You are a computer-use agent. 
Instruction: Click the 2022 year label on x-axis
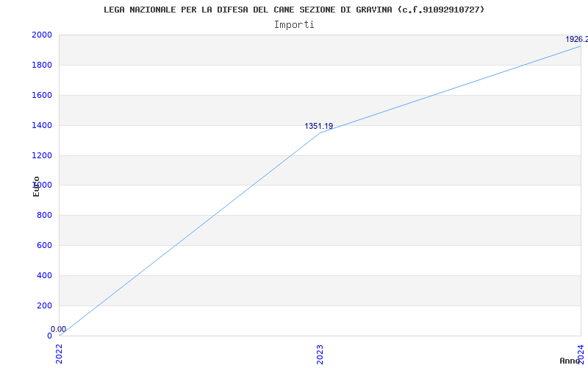(x=60, y=355)
